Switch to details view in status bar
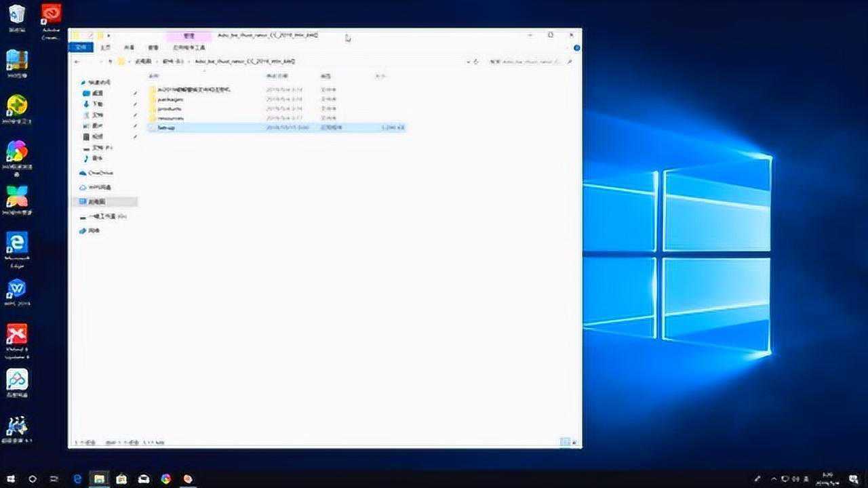 click(x=563, y=442)
